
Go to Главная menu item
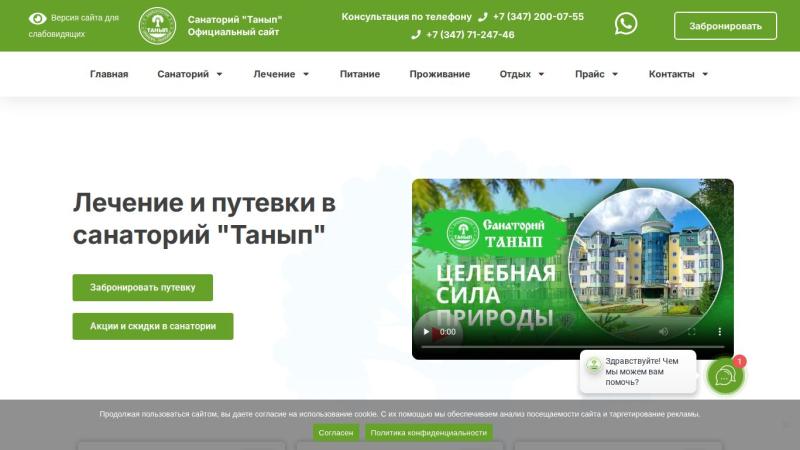pos(109,74)
